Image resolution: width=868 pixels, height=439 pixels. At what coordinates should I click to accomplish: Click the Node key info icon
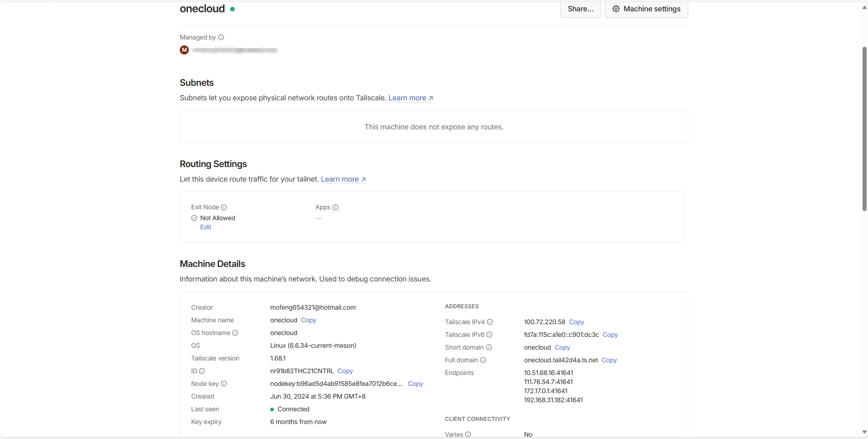tap(224, 384)
